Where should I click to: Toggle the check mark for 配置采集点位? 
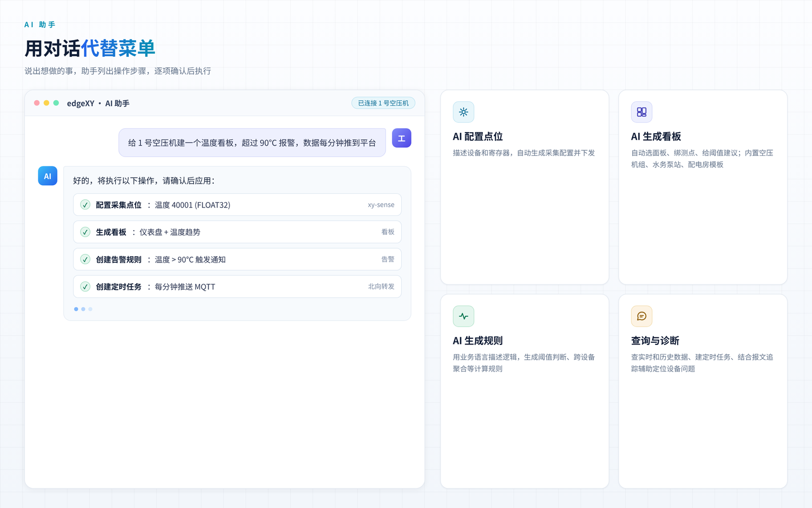tap(85, 205)
